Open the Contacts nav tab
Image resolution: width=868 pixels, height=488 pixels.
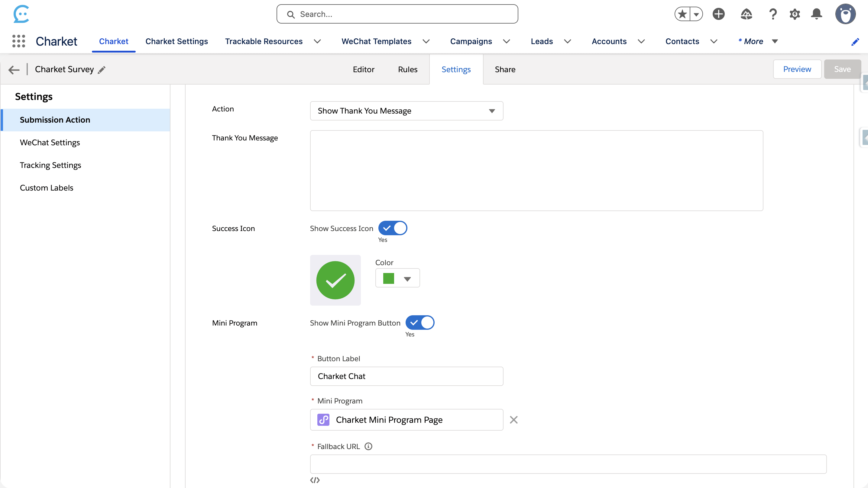point(682,41)
